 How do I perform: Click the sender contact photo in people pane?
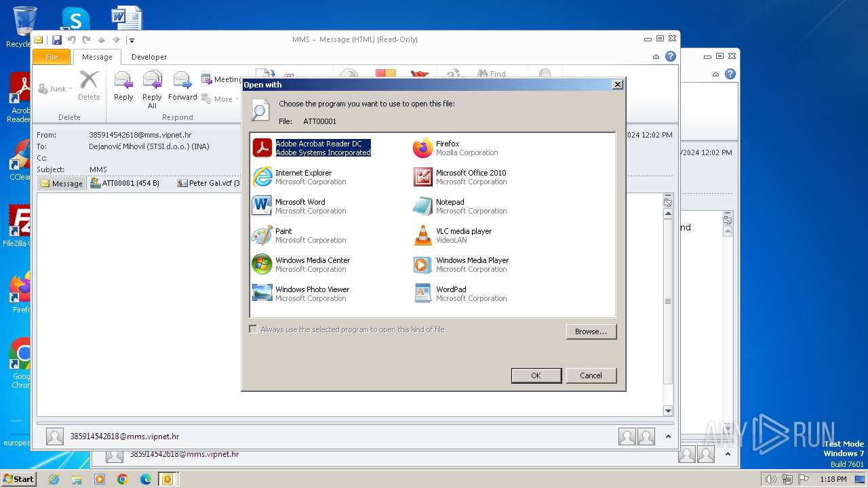click(55, 436)
